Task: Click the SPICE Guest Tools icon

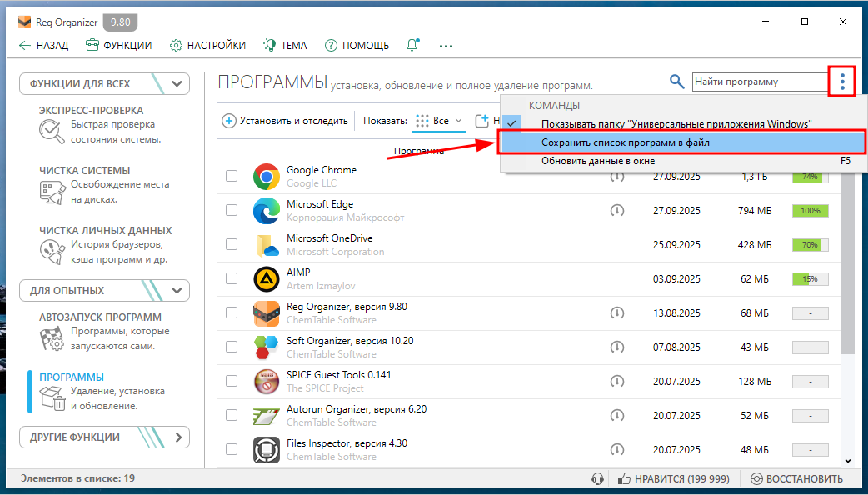Action: tap(266, 382)
